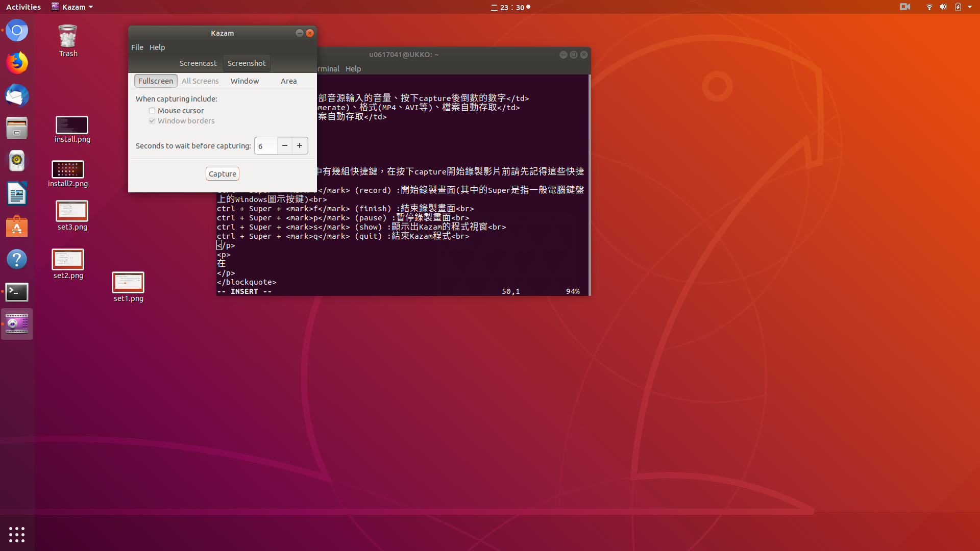Minimize the Kazam window
Viewport: 980px width, 551px height.
click(300, 33)
